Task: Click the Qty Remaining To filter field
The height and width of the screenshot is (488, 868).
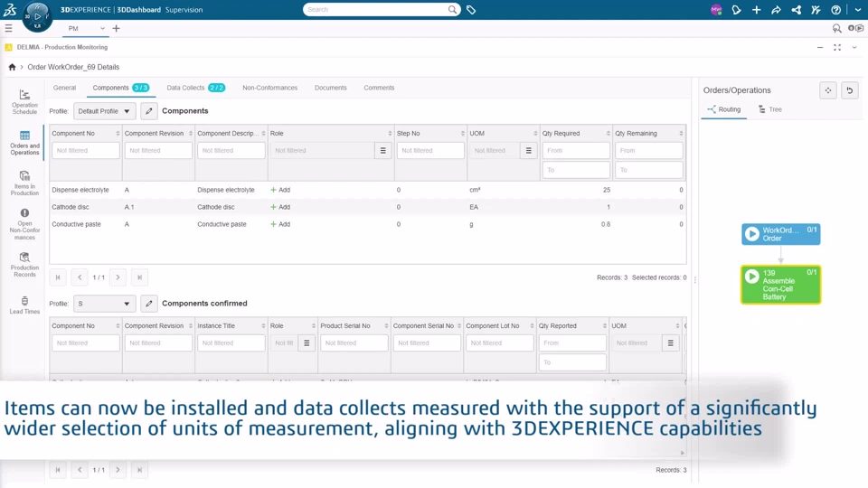Action: [x=649, y=170]
